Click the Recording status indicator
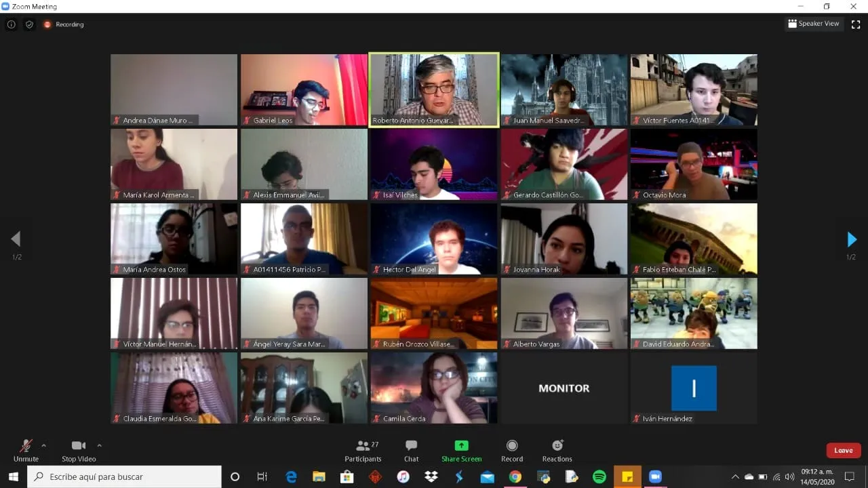The image size is (868, 488). tap(64, 24)
